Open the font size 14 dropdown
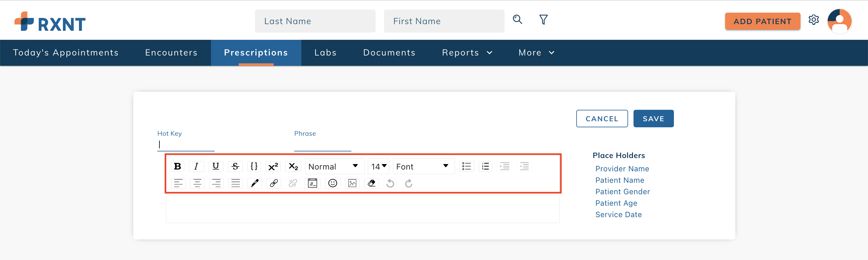 pos(379,166)
